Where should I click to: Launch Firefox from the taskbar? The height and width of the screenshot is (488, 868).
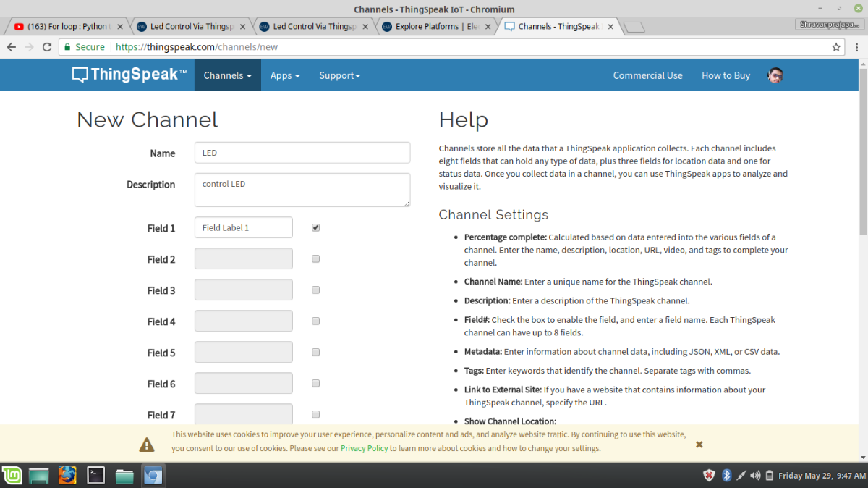67,476
